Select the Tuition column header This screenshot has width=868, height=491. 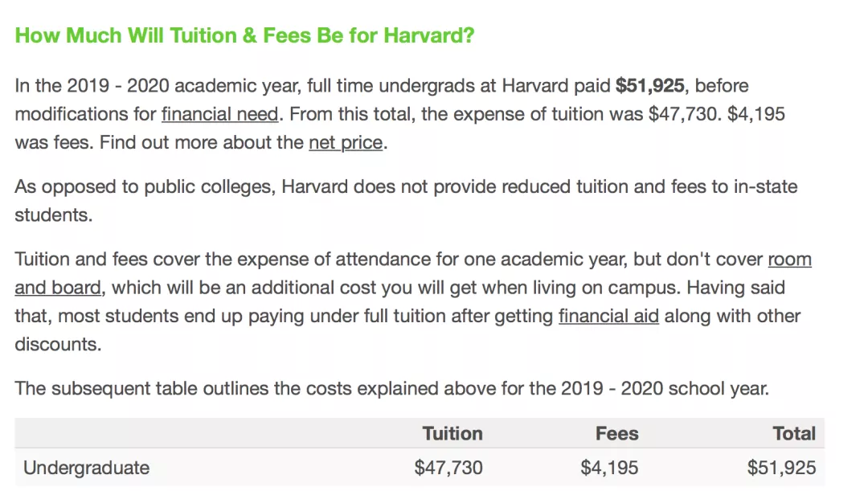pos(452,434)
